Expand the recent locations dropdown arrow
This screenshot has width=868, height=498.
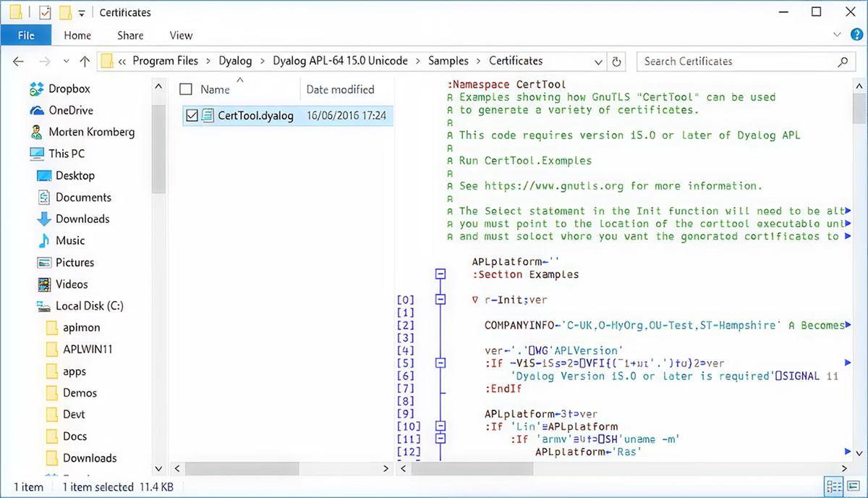coord(67,62)
